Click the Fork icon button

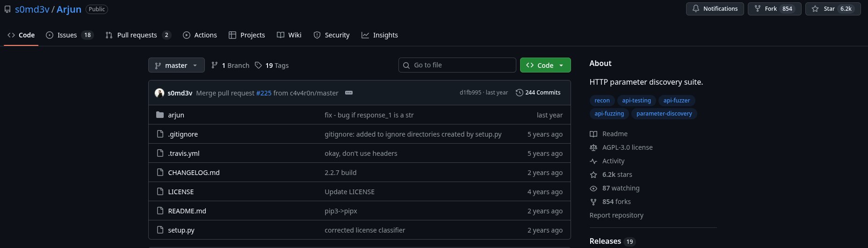pyautogui.click(x=758, y=9)
